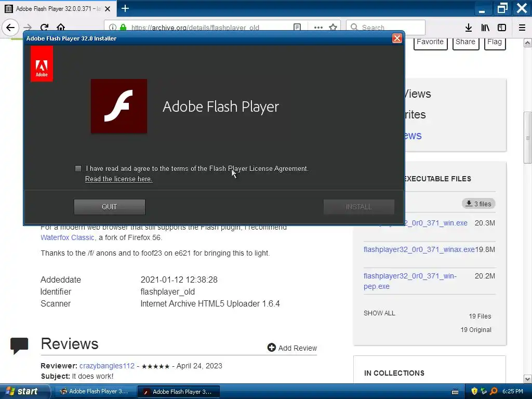This screenshot has width=532, height=399.
Task: Click the orange magnifier tray icon
Action: (x=494, y=391)
